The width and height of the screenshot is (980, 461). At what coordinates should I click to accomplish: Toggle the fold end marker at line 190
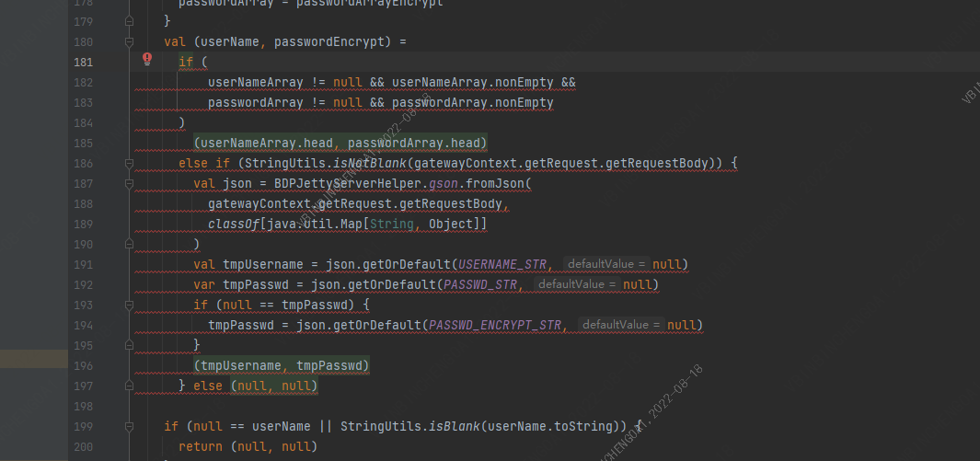[x=130, y=244]
